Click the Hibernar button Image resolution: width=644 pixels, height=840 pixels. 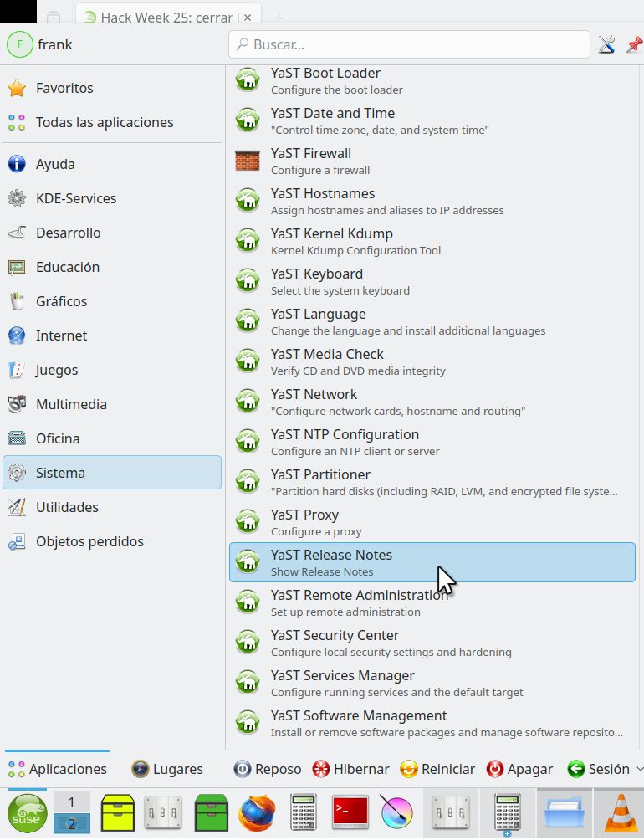tap(350, 769)
